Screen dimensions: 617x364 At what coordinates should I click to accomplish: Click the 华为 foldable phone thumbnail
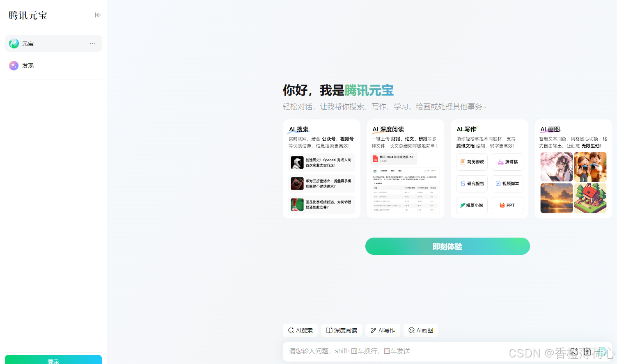tap(297, 183)
